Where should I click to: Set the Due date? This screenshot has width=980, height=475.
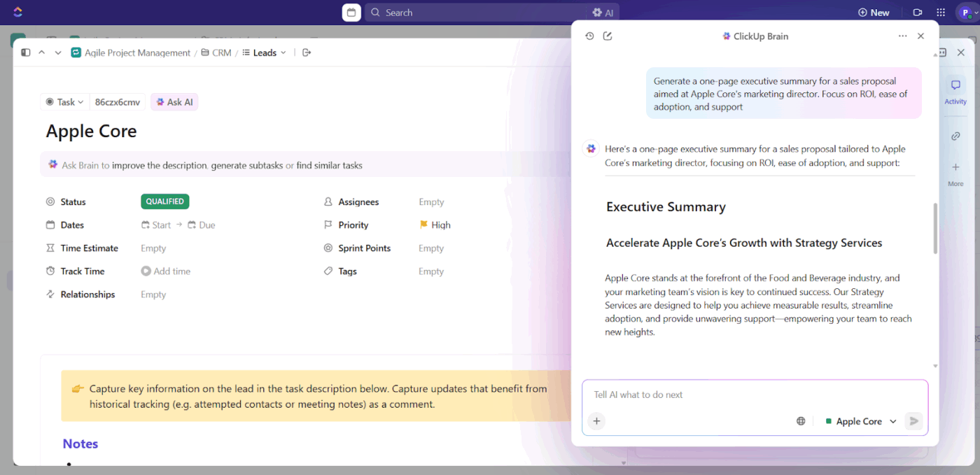click(x=202, y=225)
